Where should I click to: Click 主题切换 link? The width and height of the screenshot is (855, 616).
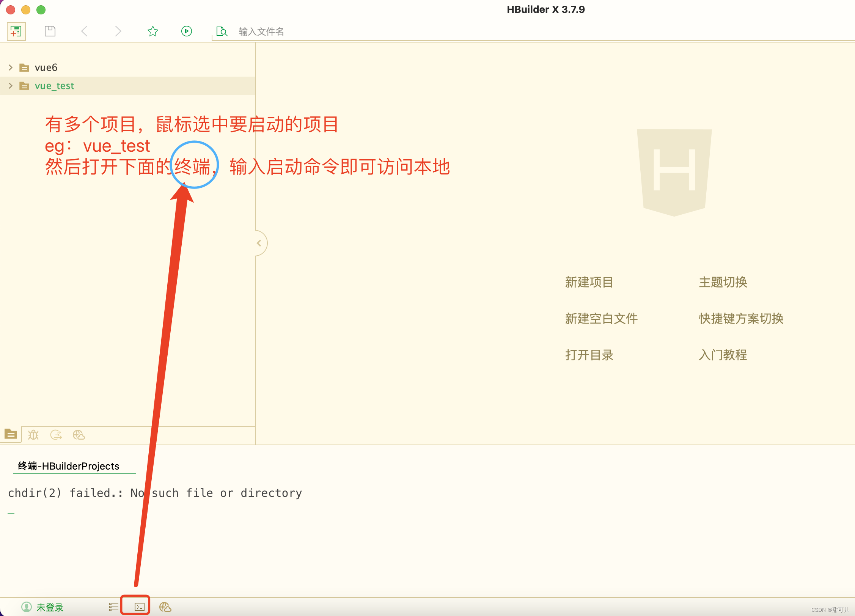click(x=723, y=282)
